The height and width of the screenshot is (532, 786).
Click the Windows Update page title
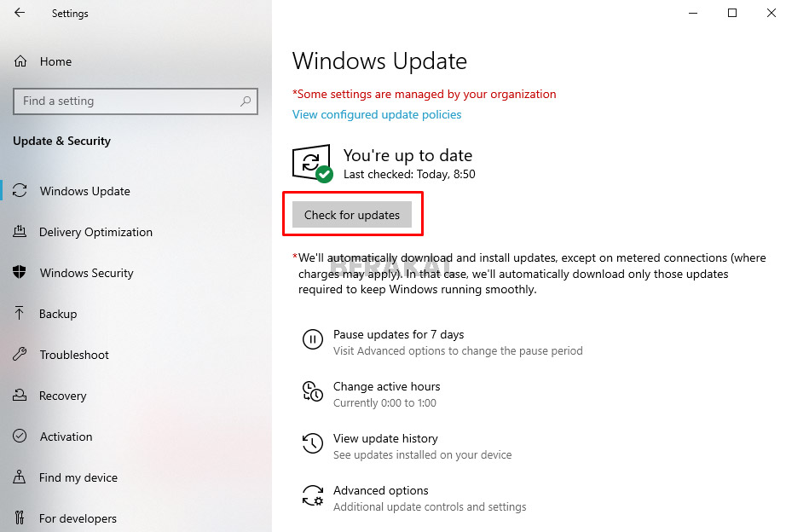379,61
